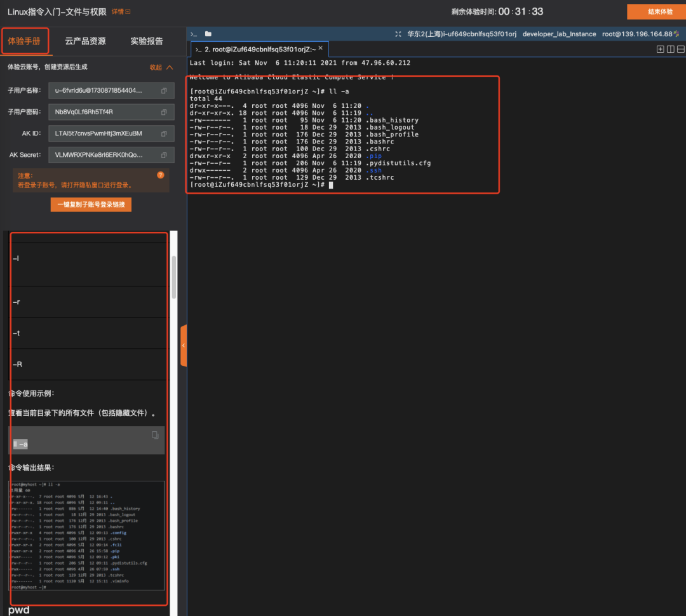Copy the AK ID value
Viewport: 686px width, 616px height.
click(x=164, y=133)
